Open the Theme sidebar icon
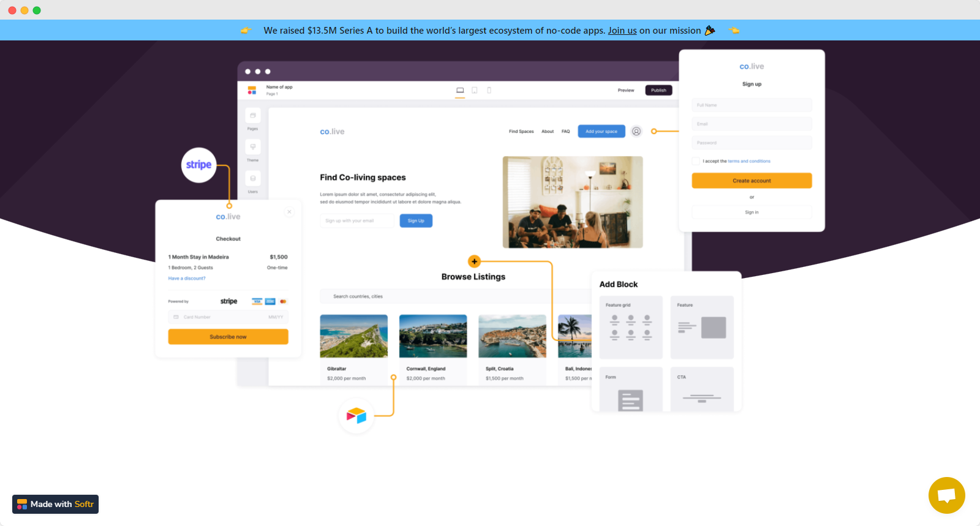This screenshot has width=980, height=526. pyautogui.click(x=253, y=147)
